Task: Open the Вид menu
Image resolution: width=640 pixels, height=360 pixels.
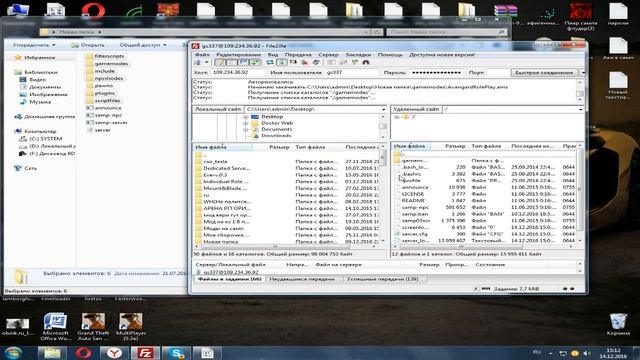Action: point(273,54)
